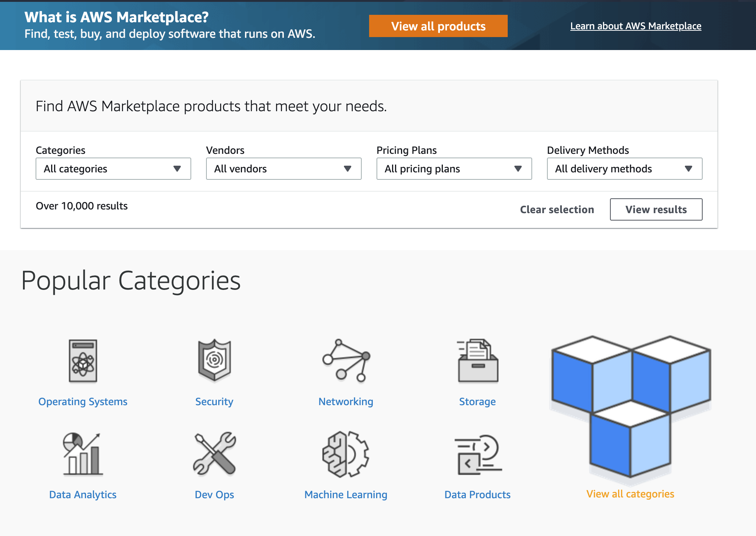Open the Networking category link
756x536 pixels.
(x=346, y=401)
